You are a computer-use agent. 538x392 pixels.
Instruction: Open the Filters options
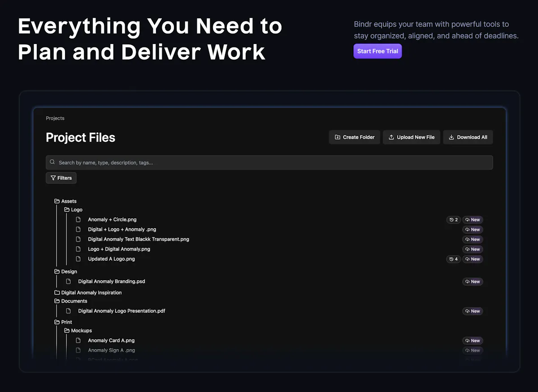(x=61, y=178)
